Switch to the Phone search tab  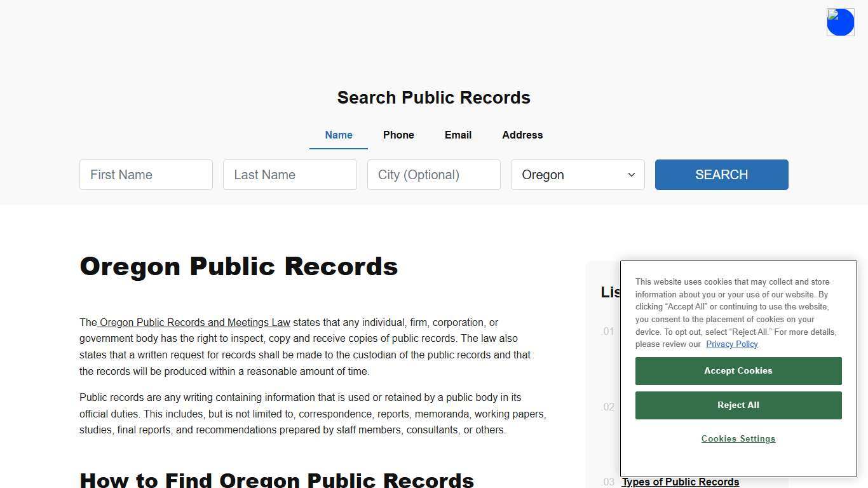398,135
